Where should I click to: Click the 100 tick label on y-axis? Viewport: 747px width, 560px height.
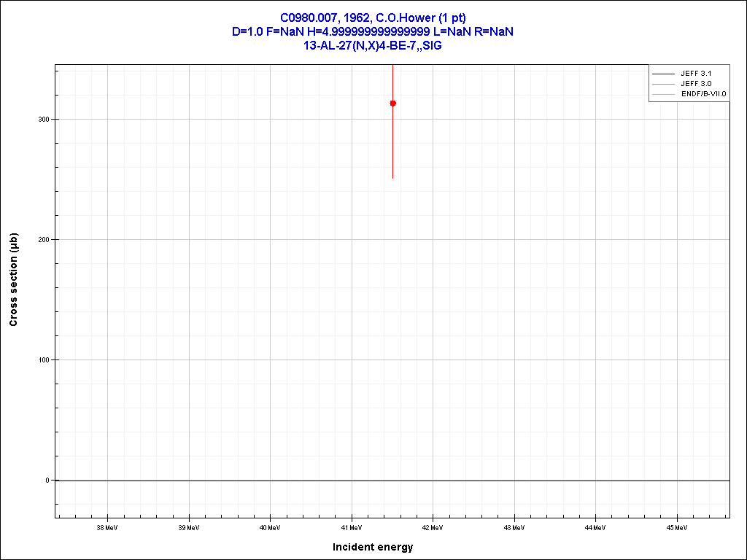point(44,360)
